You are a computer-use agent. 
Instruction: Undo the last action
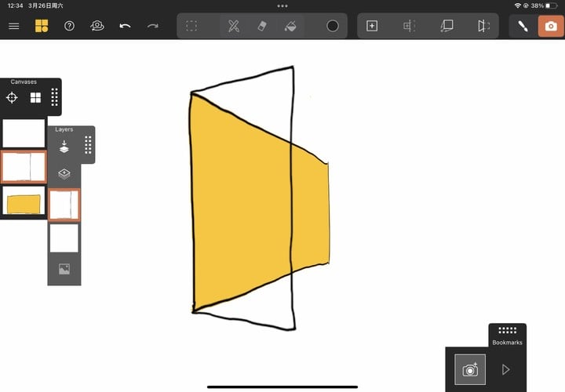pos(125,26)
